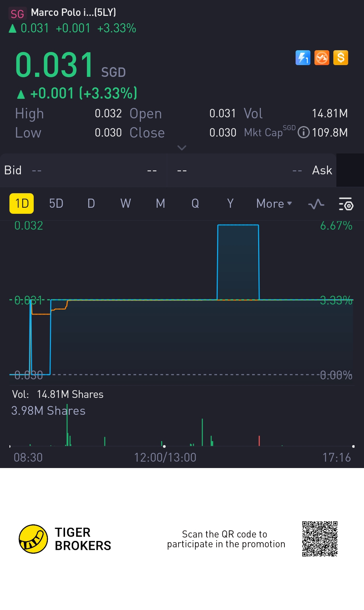364x610 pixels.
Task: Tap the yellow dollar sign icon
Action: (340, 58)
